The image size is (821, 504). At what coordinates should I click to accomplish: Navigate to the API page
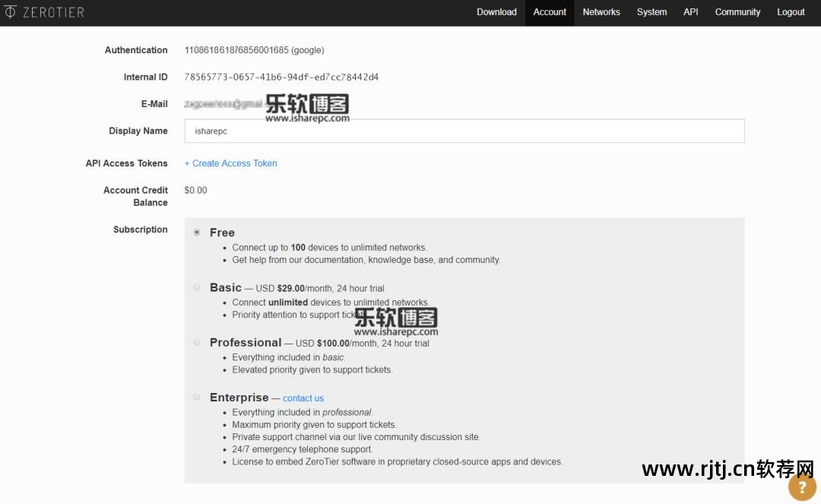tap(690, 12)
